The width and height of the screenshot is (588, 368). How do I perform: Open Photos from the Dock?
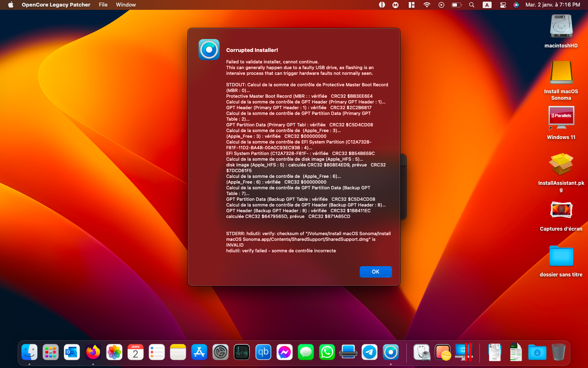[114, 352]
